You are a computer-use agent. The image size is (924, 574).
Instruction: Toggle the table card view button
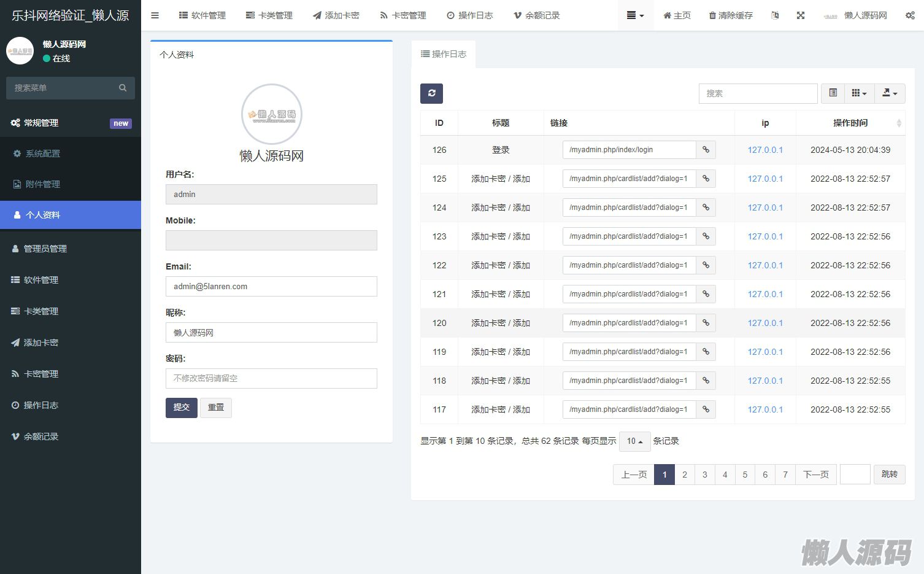[x=833, y=93]
